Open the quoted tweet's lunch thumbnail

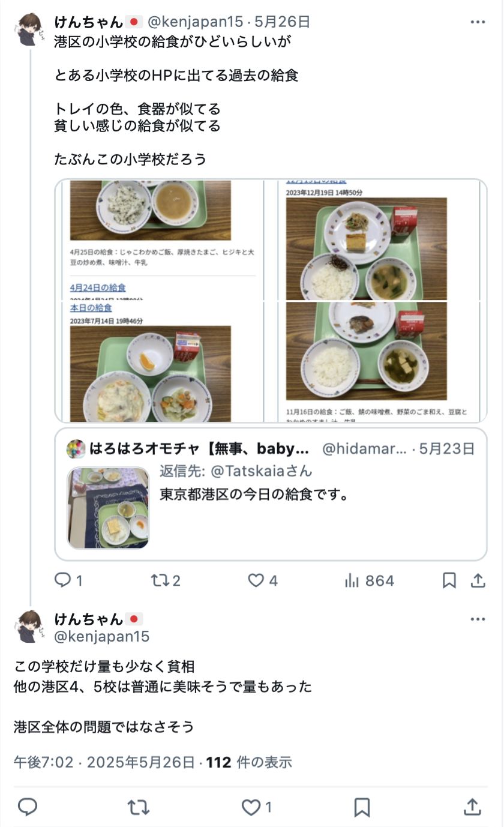coord(109,508)
